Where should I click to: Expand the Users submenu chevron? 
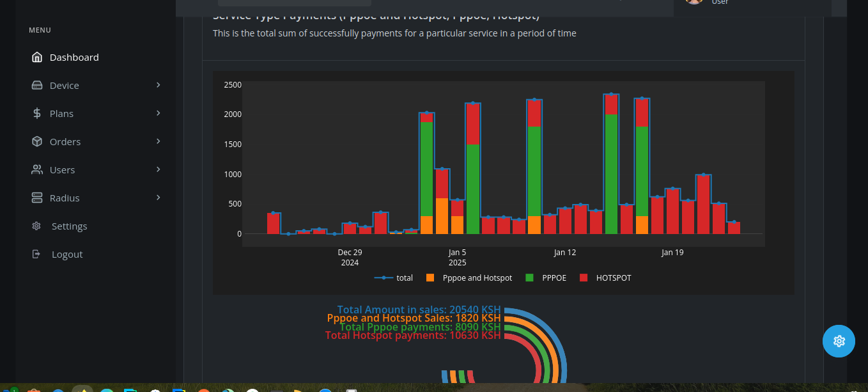(x=159, y=169)
